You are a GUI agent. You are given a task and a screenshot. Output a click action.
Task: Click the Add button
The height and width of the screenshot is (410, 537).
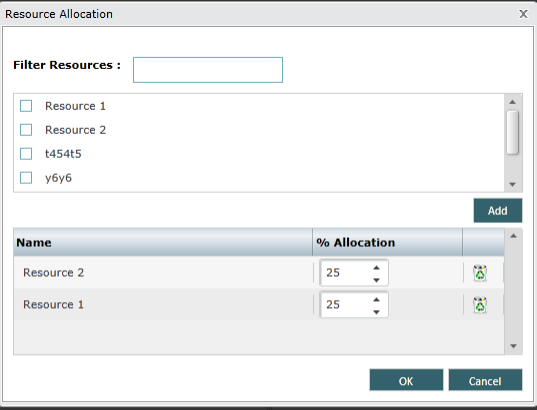pos(498,210)
